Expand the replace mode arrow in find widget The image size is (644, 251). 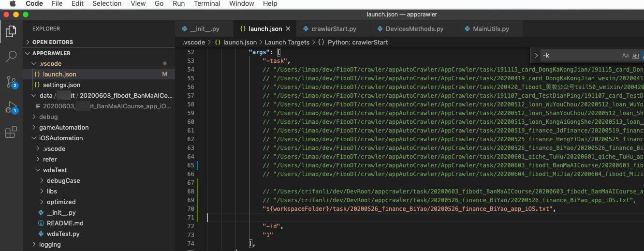pyautogui.click(x=536, y=56)
